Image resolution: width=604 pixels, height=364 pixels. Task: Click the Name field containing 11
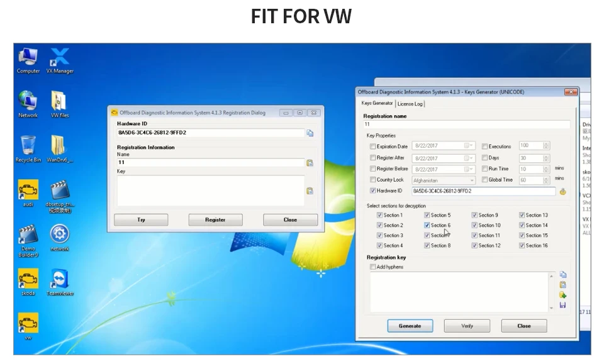pos(210,162)
